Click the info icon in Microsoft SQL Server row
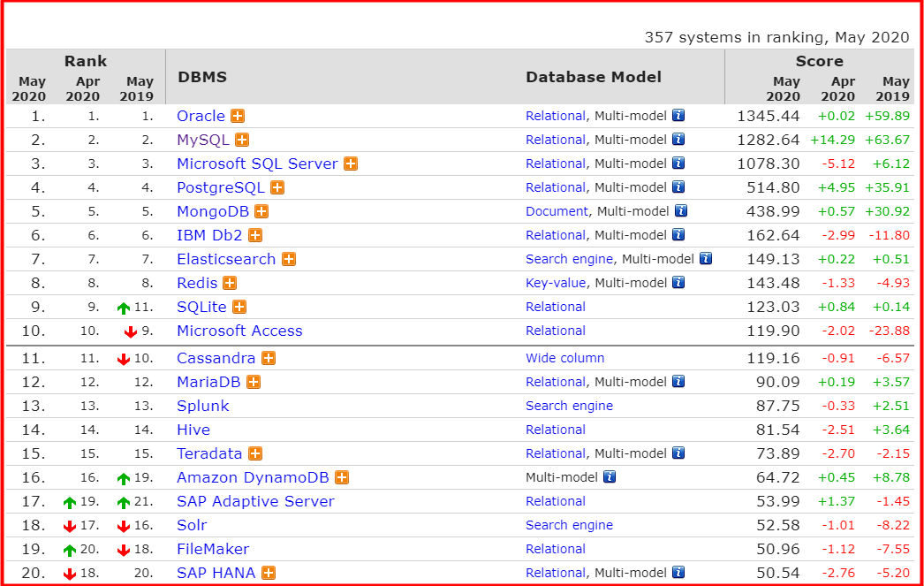This screenshot has height=586, width=924. (678, 164)
